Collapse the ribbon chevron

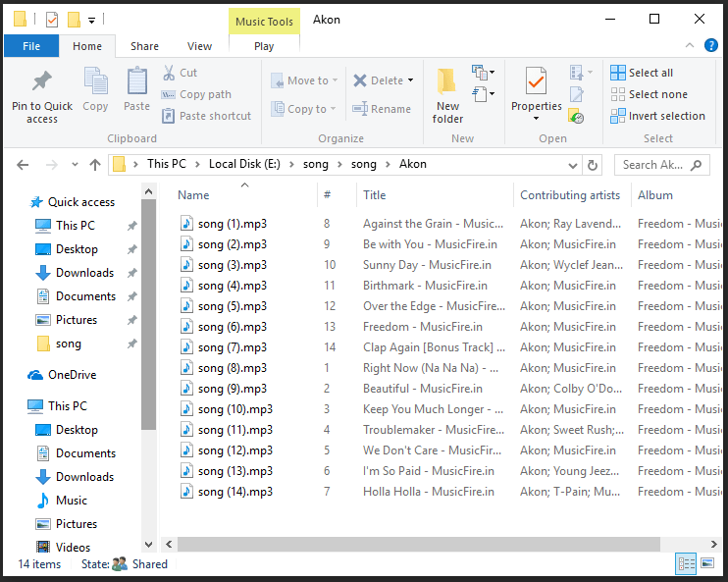pyautogui.click(x=690, y=45)
